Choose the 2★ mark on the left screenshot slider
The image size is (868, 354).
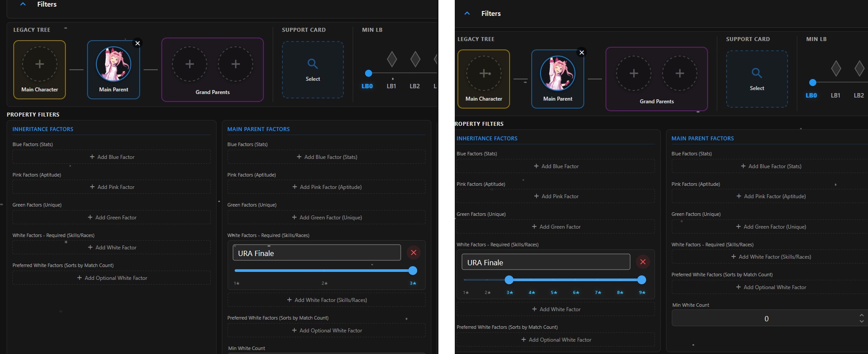coord(324,283)
